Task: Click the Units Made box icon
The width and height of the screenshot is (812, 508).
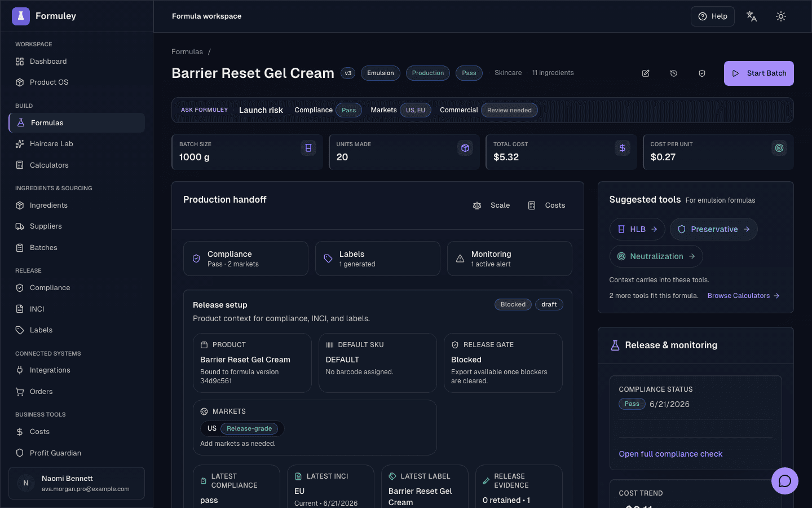Action: point(465,148)
